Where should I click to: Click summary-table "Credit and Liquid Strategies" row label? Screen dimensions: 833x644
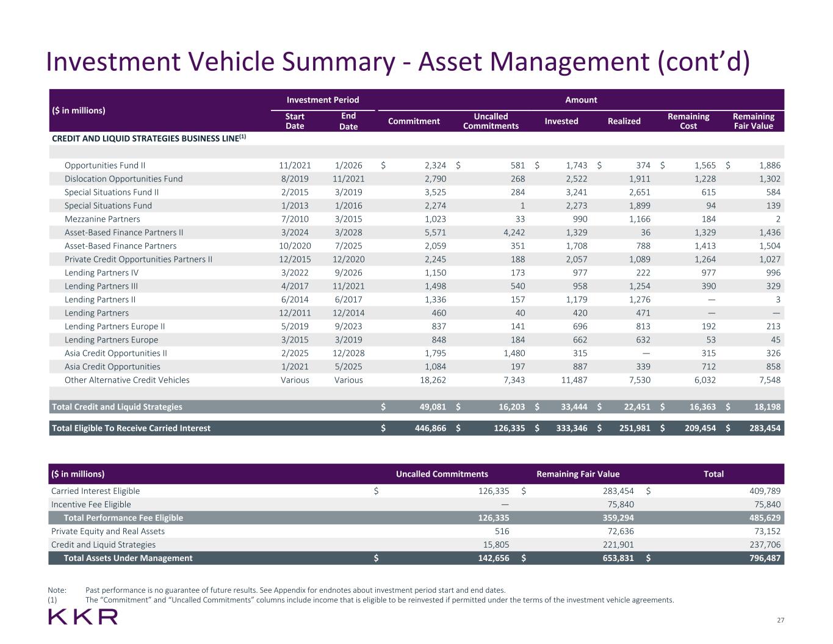coord(104,545)
